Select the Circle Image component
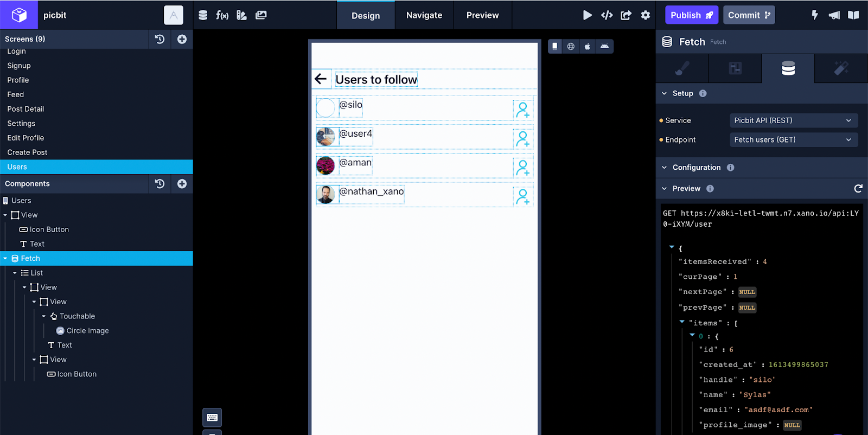The width and height of the screenshot is (868, 435). coord(87,331)
